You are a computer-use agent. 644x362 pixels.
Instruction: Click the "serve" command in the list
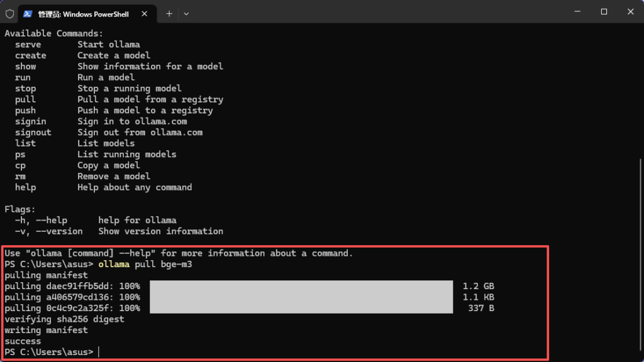[28, 45]
